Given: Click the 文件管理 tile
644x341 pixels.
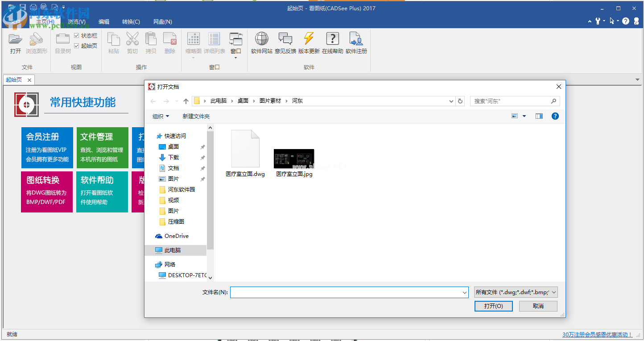Looking at the screenshot, I should (102, 148).
